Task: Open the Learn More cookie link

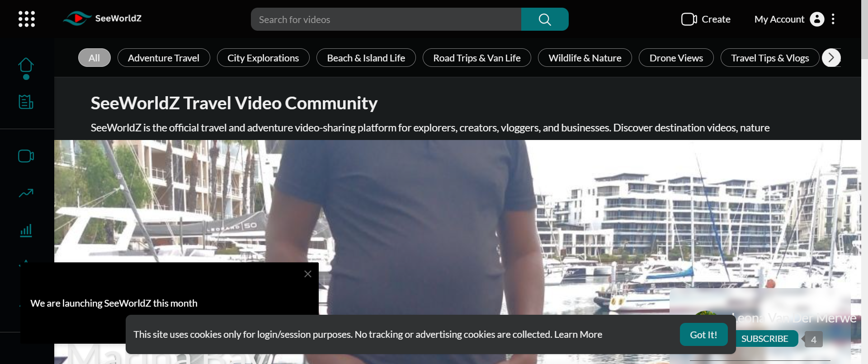Action: (x=578, y=335)
